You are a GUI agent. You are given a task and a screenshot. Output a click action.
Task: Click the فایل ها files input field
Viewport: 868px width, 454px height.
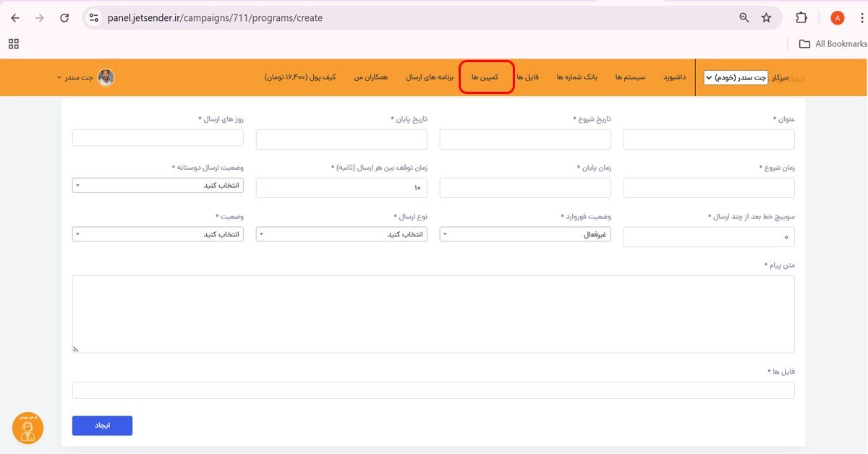[x=433, y=390]
